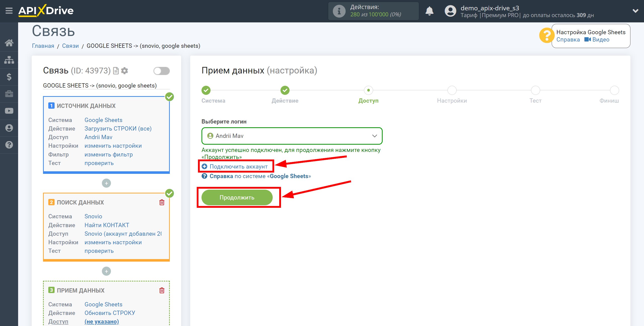This screenshot has width=644, height=326.
Task: Toggle the connection on/off switch
Action: point(162,71)
